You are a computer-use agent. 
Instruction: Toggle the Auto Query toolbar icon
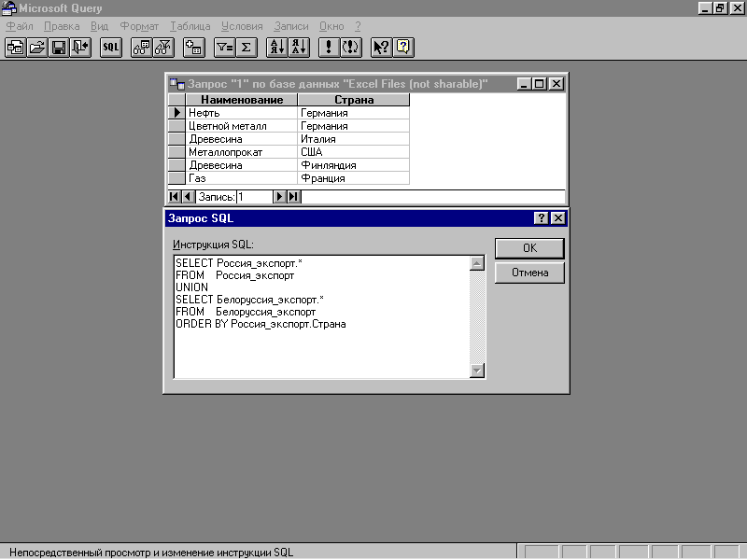coord(351,48)
